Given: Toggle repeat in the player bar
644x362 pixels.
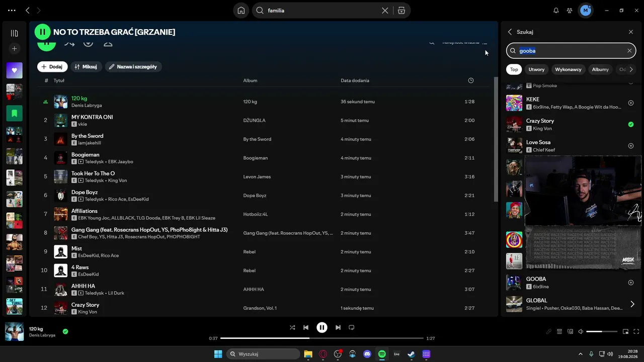Looking at the screenshot, I should coord(352,327).
